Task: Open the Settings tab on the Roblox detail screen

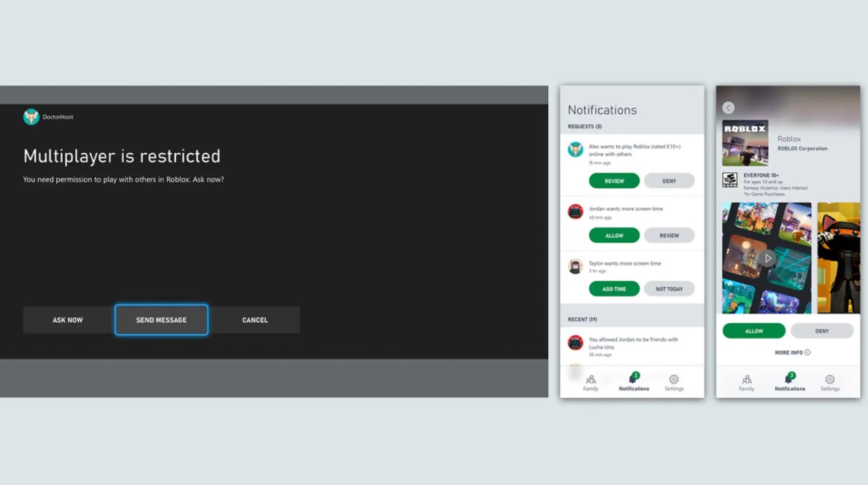Action: [x=830, y=382]
